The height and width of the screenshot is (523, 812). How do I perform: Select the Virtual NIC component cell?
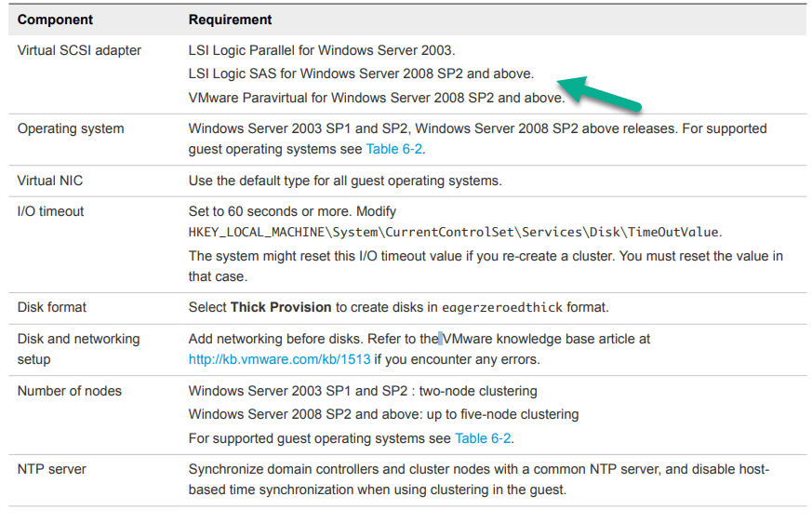pyautogui.click(x=50, y=181)
